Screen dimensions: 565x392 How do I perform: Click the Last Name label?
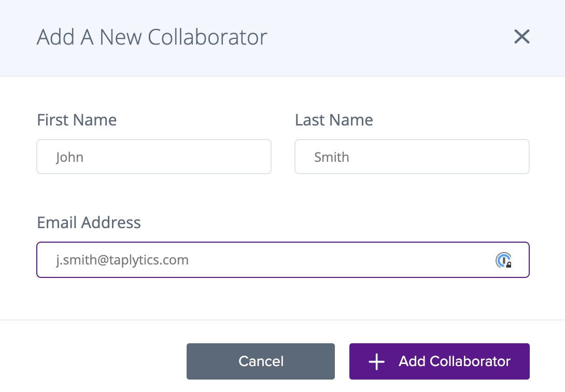pyautogui.click(x=334, y=120)
